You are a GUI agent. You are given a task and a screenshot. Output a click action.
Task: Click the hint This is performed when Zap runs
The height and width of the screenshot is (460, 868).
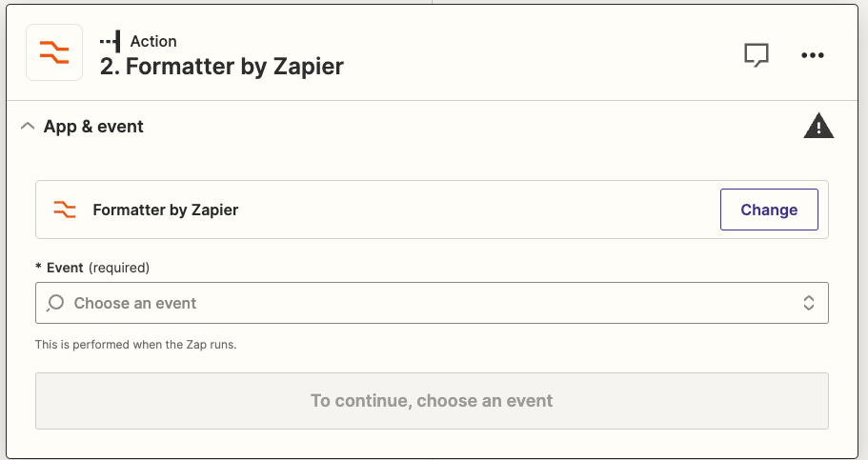coord(135,345)
